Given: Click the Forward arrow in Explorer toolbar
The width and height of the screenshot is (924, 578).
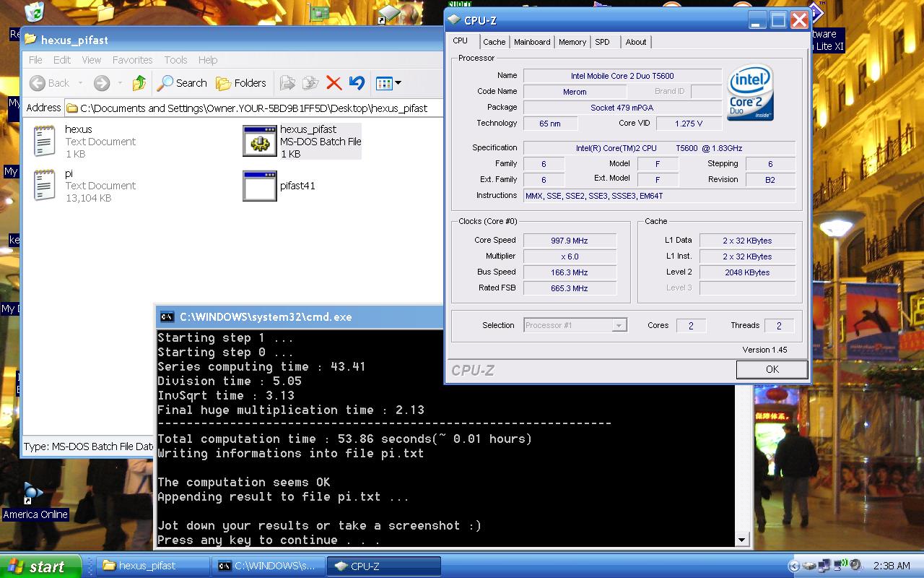Looking at the screenshot, I should [x=102, y=83].
